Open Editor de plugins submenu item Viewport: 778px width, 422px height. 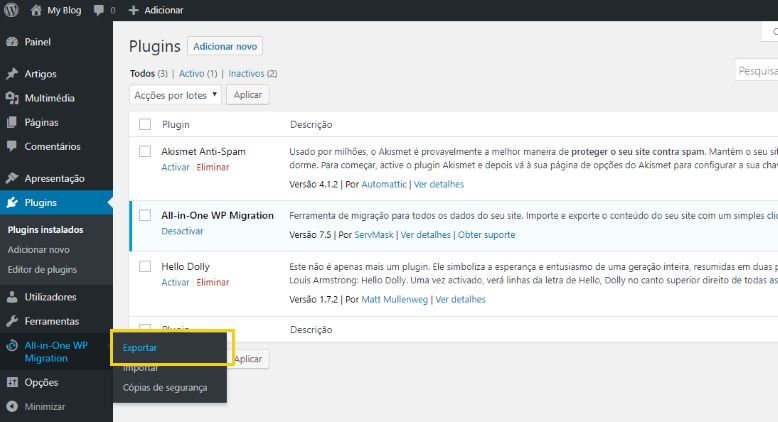42,270
